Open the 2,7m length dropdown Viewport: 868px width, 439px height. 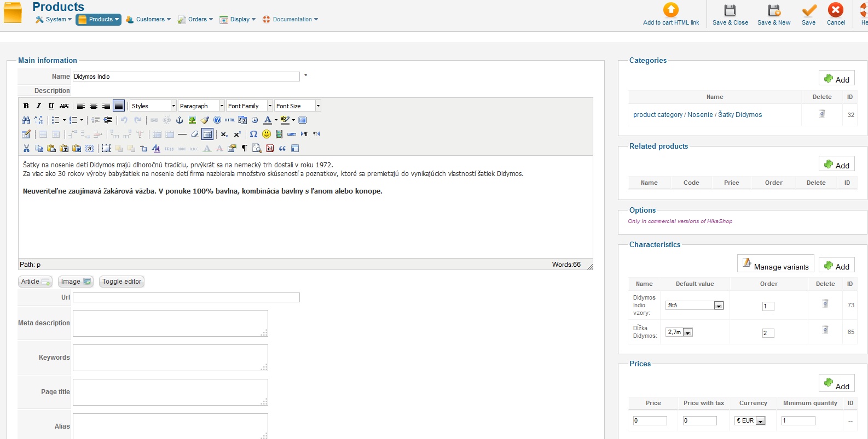tap(679, 332)
